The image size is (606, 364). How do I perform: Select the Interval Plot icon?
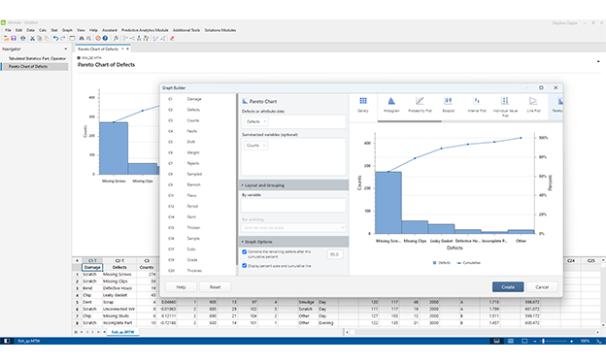477,104
